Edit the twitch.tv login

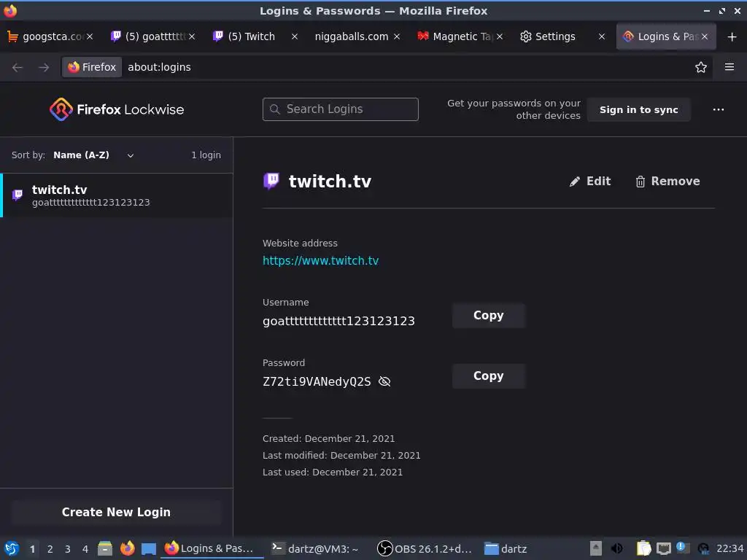(x=589, y=182)
